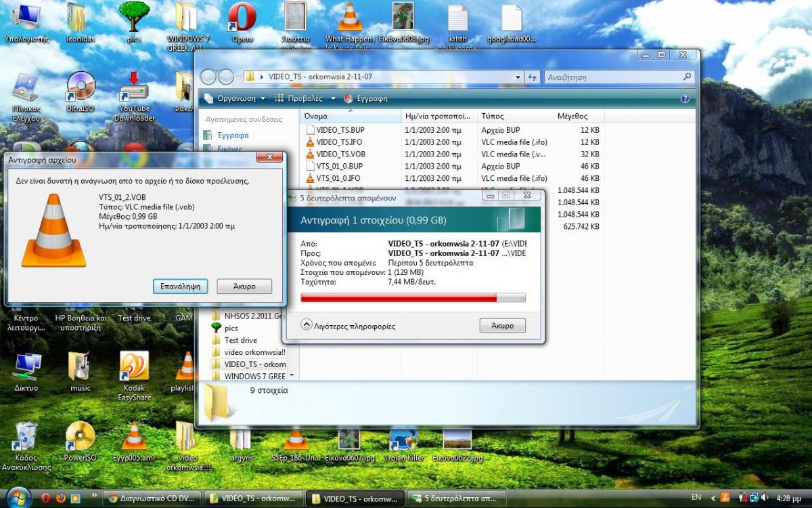Click Άκυρο in the copy progress window
The width and height of the screenshot is (812, 508).
(503, 326)
